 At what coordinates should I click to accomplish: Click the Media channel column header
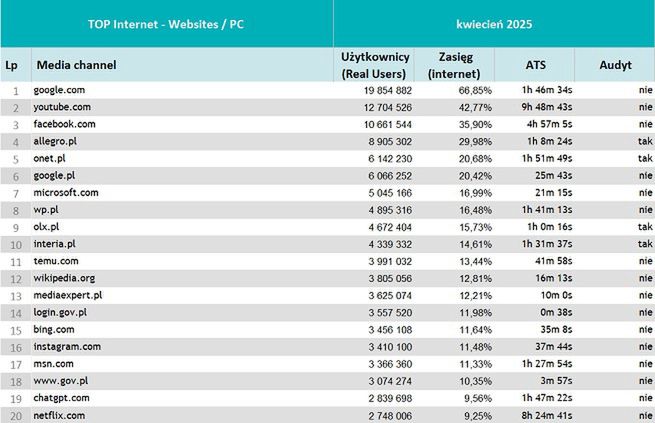[x=77, y=65]
